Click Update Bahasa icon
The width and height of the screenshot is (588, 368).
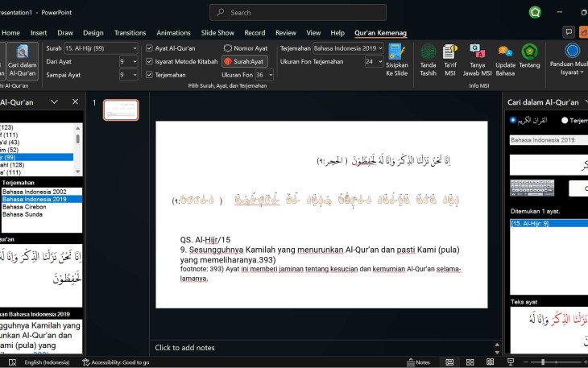coord(505,60)
